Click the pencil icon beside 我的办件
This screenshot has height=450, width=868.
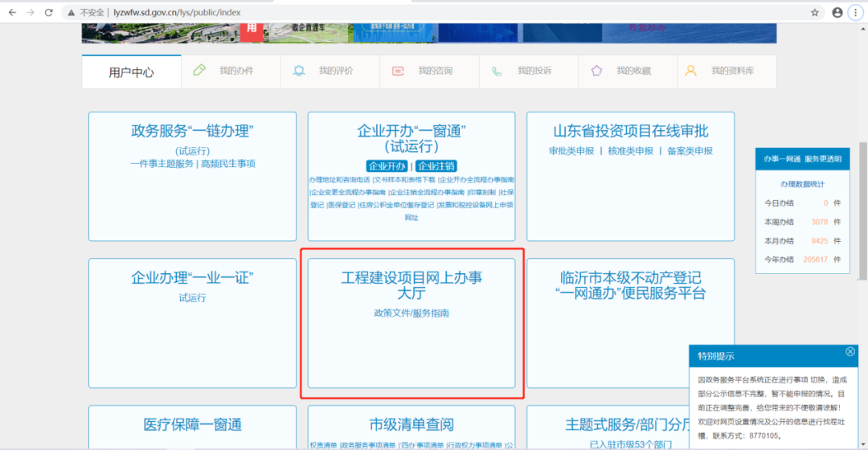(199, 71)
